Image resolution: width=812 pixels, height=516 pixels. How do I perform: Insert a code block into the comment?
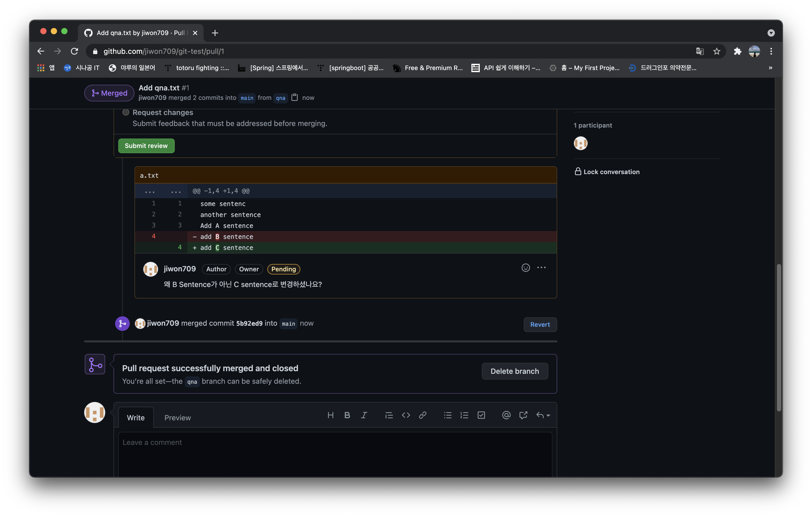click(406, 415)
